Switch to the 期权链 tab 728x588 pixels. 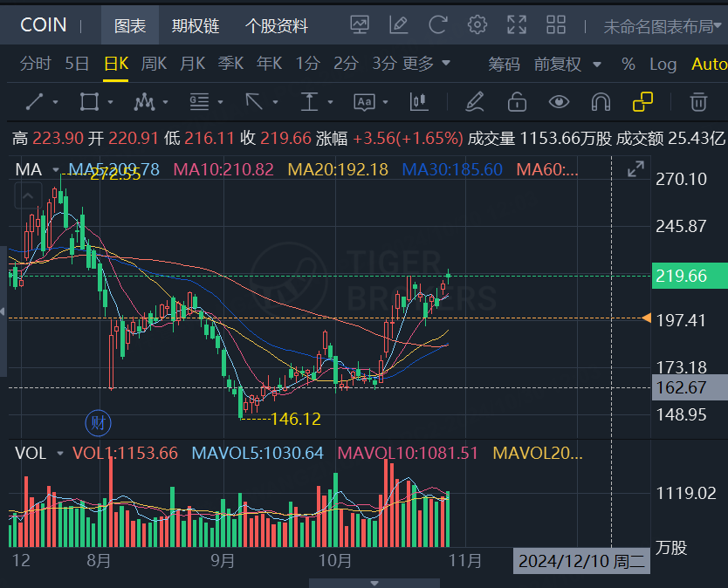point(196,24)
